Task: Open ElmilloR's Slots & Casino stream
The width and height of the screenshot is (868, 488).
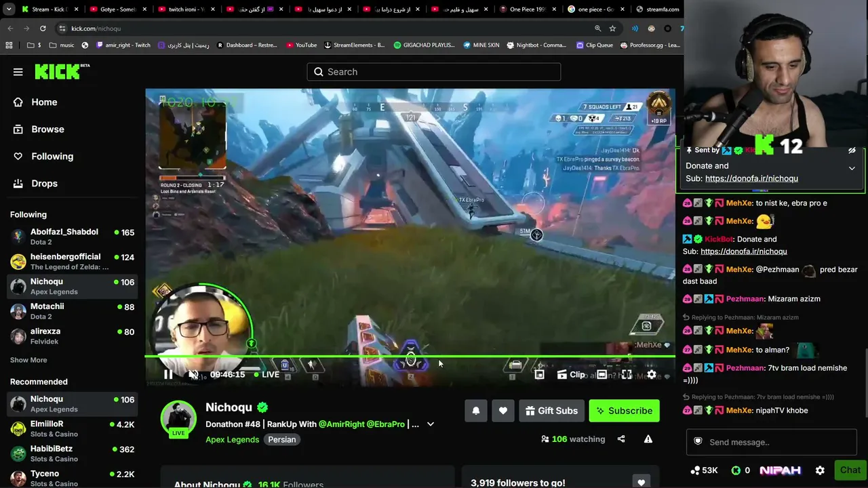Action: point(73,429)
